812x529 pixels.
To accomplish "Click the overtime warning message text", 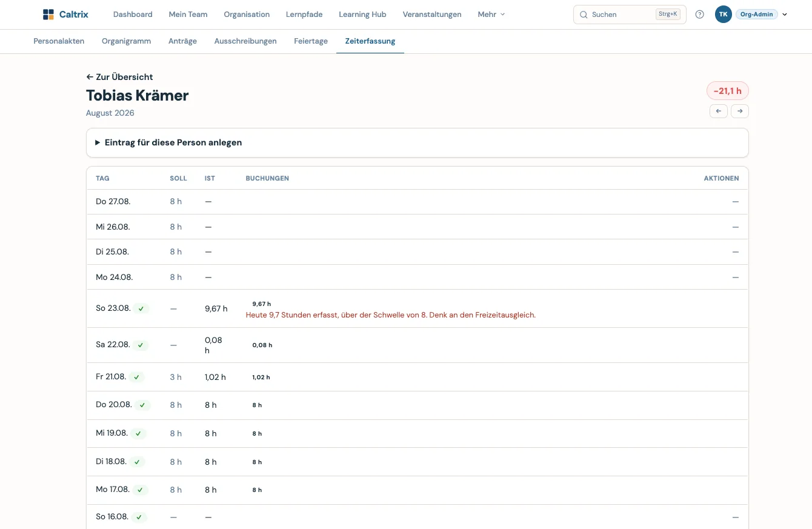I will click(391, 315).
